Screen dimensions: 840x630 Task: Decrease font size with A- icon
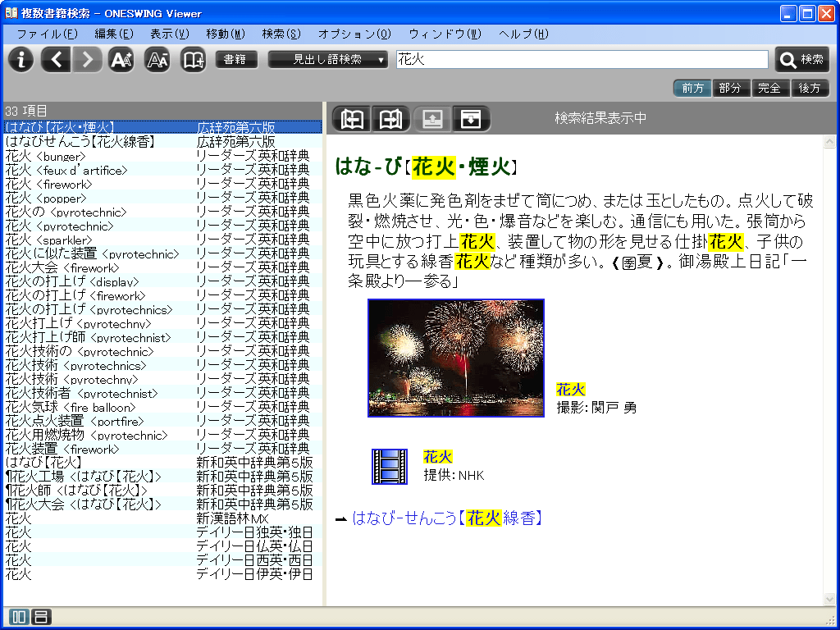point(157,59)
